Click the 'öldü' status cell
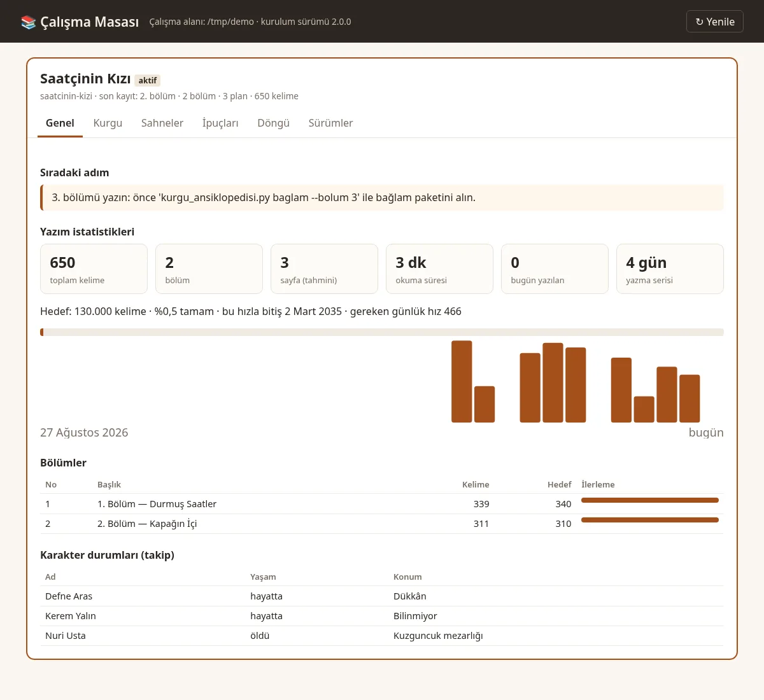Viewport: 764px width, 700px height. (260, 636)
